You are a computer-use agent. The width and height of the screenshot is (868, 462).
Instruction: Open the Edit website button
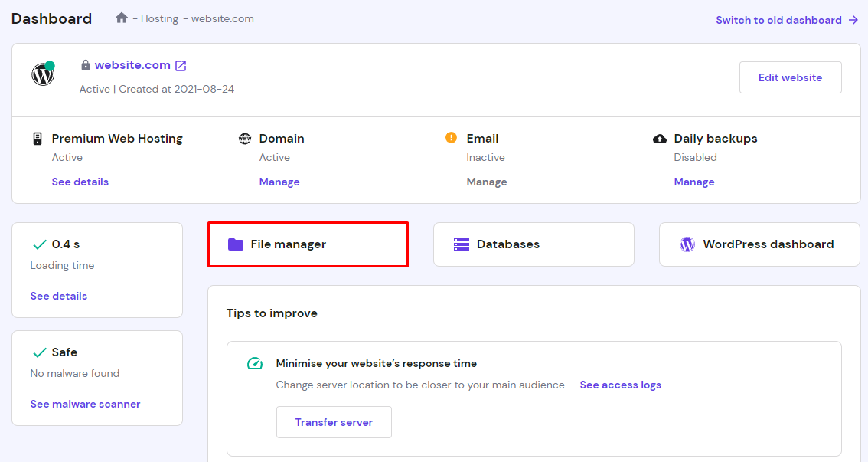790,77
